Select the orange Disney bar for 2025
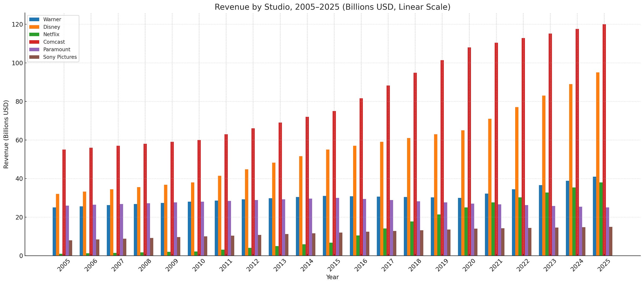 coord(598,164)
